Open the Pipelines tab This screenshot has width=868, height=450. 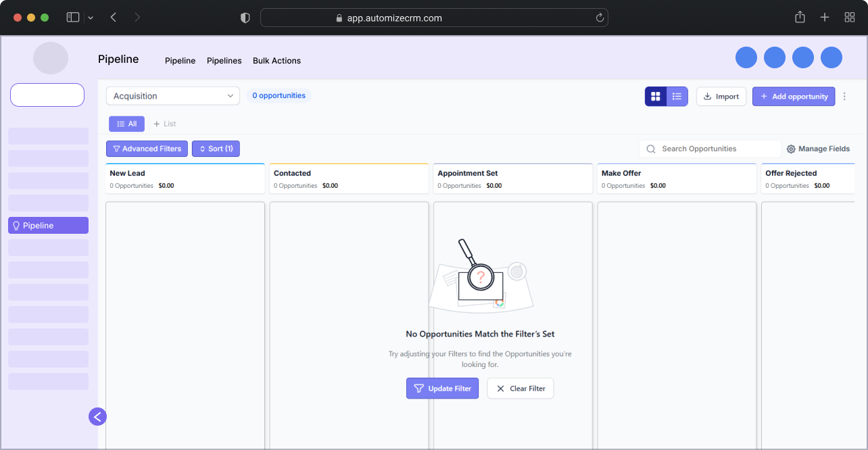(x=224, y=61)
